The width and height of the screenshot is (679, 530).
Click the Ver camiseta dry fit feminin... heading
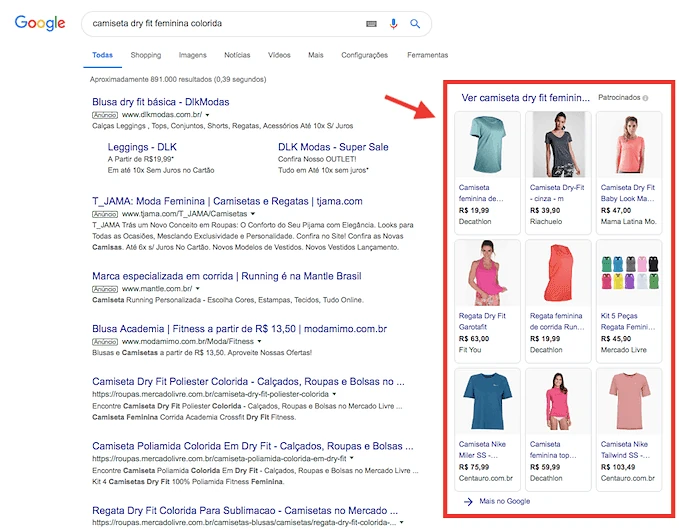[525, 98]
